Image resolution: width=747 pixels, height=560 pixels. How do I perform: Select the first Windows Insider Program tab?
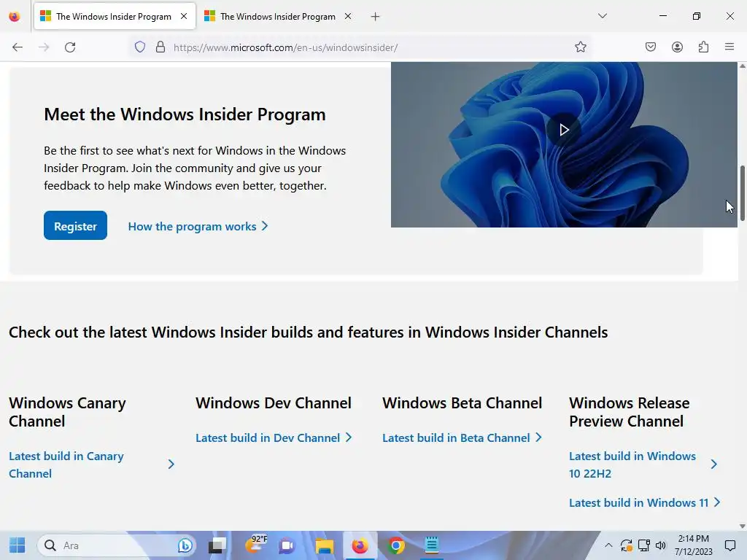115,17
